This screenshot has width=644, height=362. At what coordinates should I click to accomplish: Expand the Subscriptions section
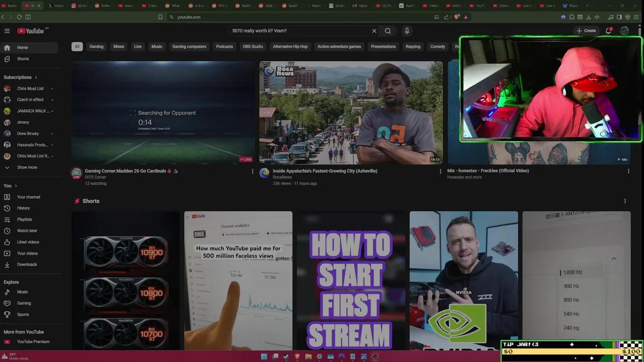[x=20, y=77]
